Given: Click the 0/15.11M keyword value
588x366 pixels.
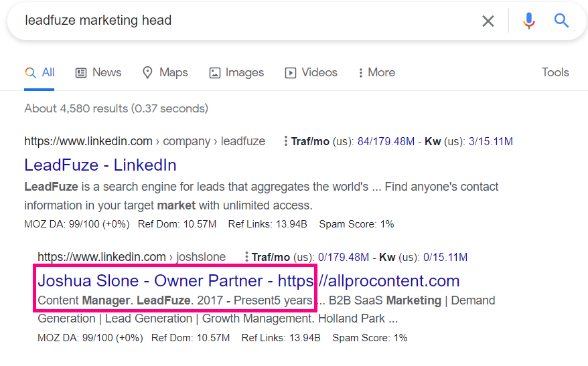Looking at the screenshot, I should (445, 257).
